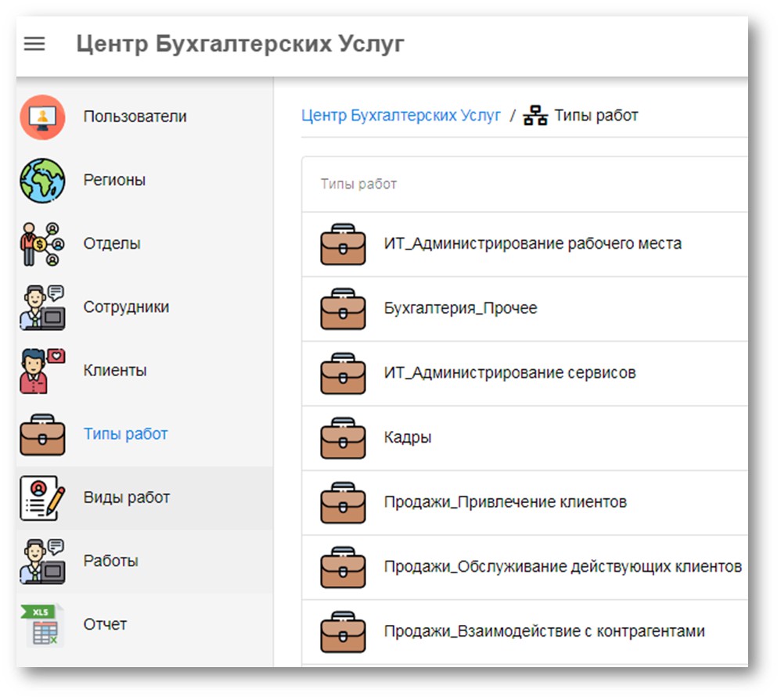Click the Отчет XLS spreadsheet icon

pyautogui.click(x=42, y=625)
